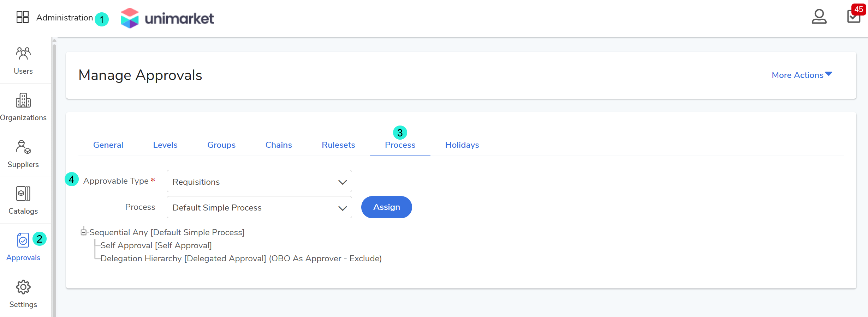This screenshot has height=317, width=868.
Task: Open Catalogs in sidebar
Action: [x=23, y=200]
